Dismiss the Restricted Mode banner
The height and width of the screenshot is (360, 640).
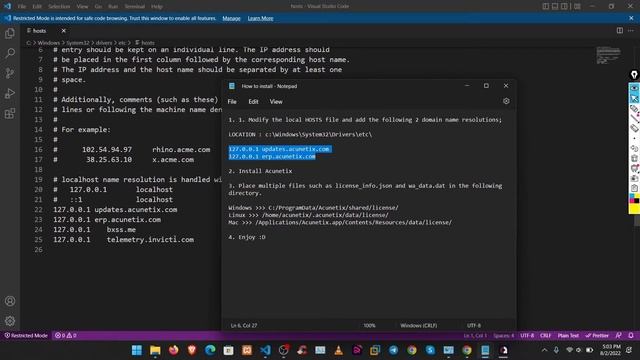(x=631, y=18)
